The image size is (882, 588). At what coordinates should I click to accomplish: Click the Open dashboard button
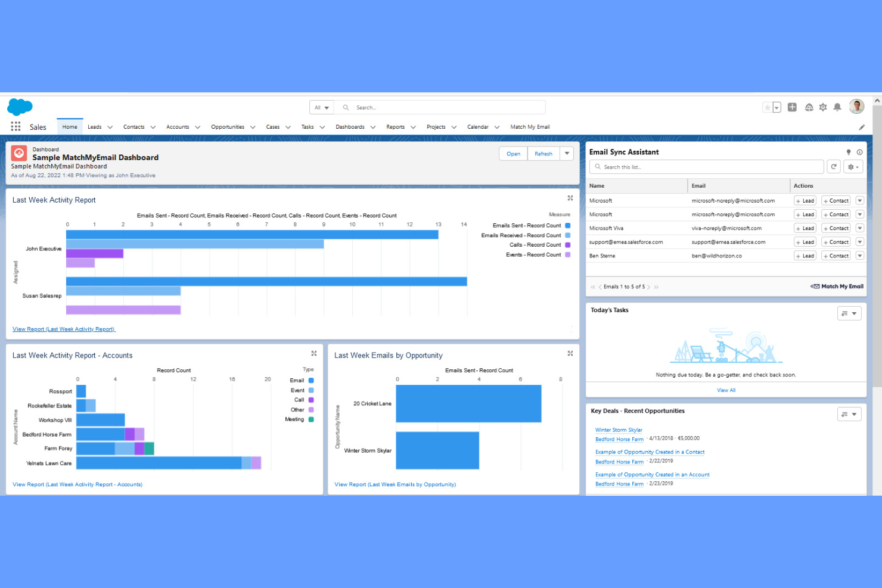[x=513, y=154]
